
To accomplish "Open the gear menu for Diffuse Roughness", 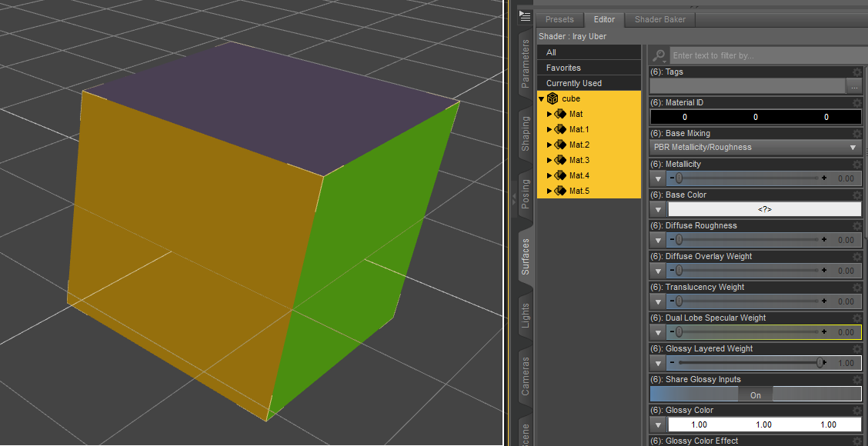I will tap(857, 226).
